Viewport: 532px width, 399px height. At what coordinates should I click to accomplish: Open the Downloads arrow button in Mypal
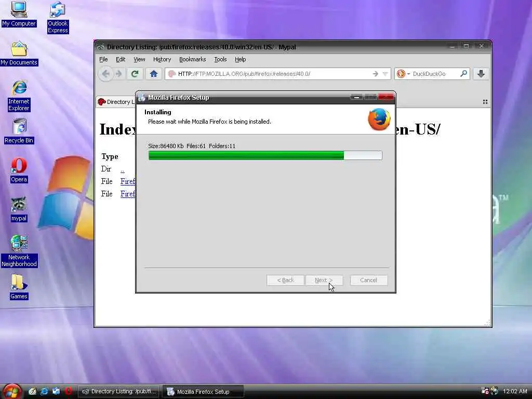pyautogui.click(x=481, y=74)
